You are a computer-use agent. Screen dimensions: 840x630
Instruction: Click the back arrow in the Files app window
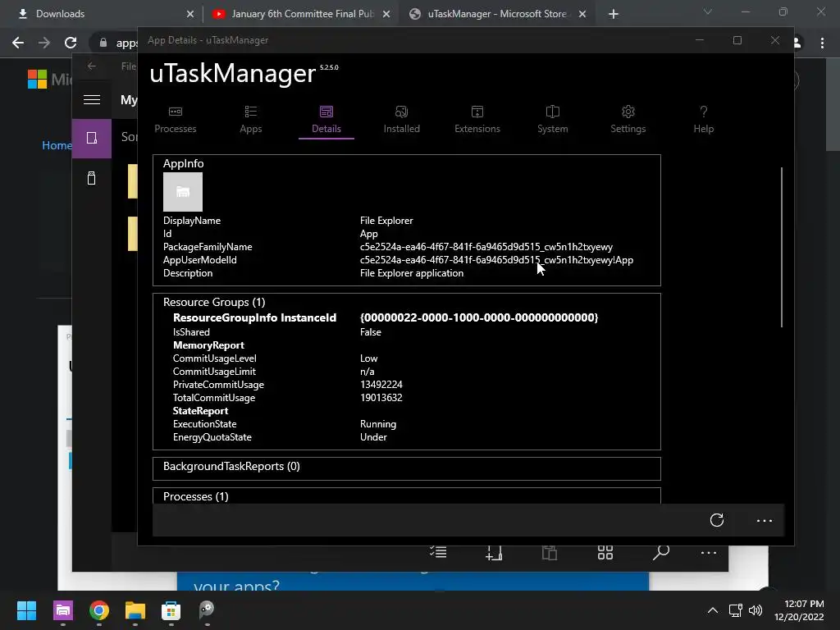(x=92, y=66)
